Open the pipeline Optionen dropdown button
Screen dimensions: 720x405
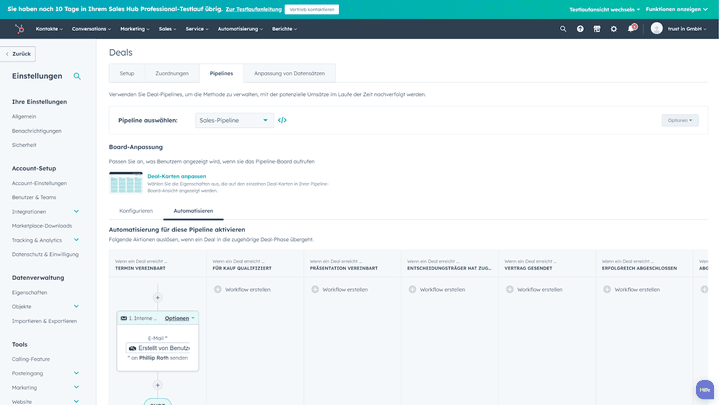tap(680, 120)
